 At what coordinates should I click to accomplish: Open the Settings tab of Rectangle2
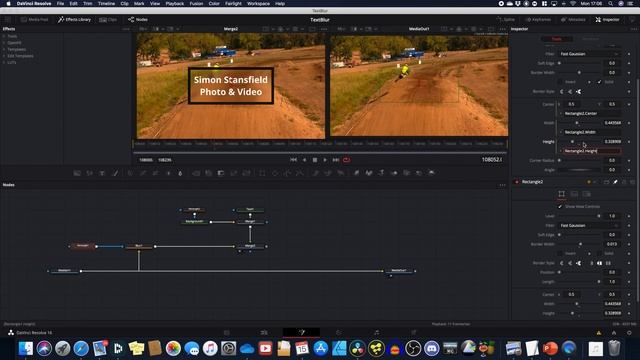pyautogui.click(x=587, y=194)
